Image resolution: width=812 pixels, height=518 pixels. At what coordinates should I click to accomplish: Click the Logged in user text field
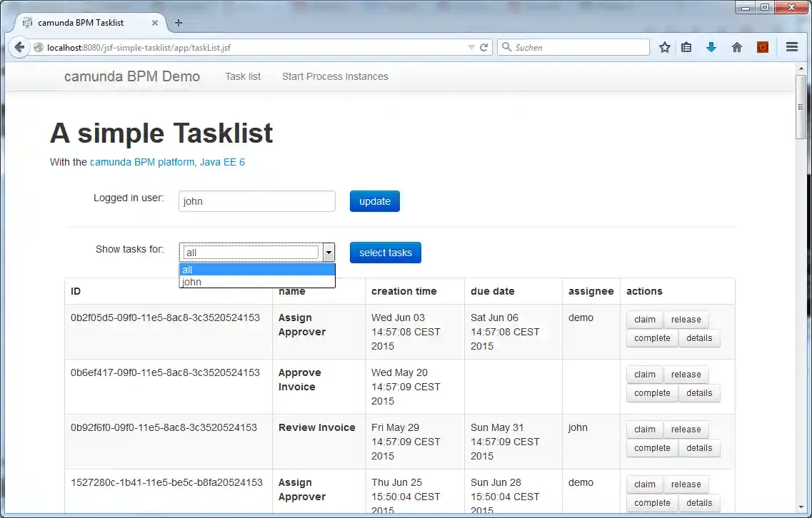point(256,201)
